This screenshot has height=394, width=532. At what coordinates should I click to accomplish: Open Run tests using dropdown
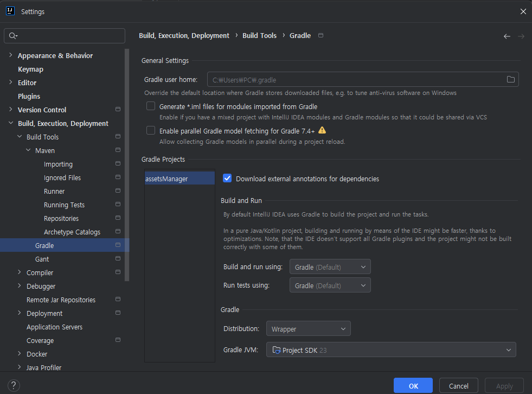tap(330, 285)
